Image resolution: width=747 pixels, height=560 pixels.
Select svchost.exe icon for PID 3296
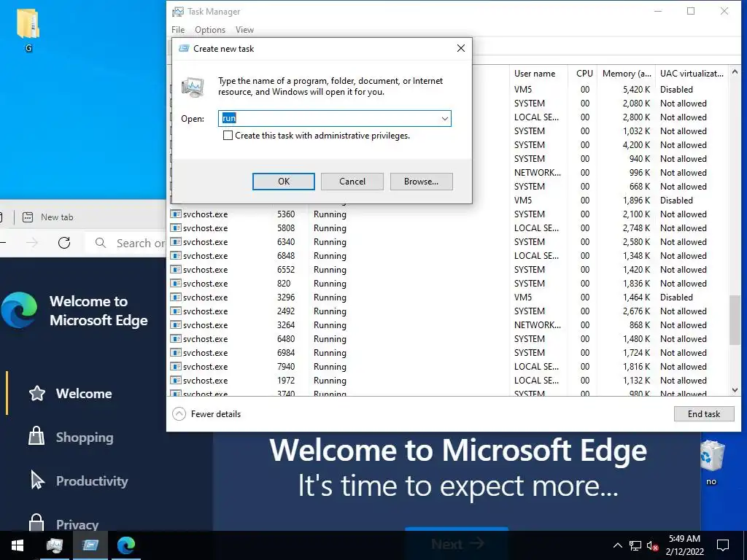[176, 297]
